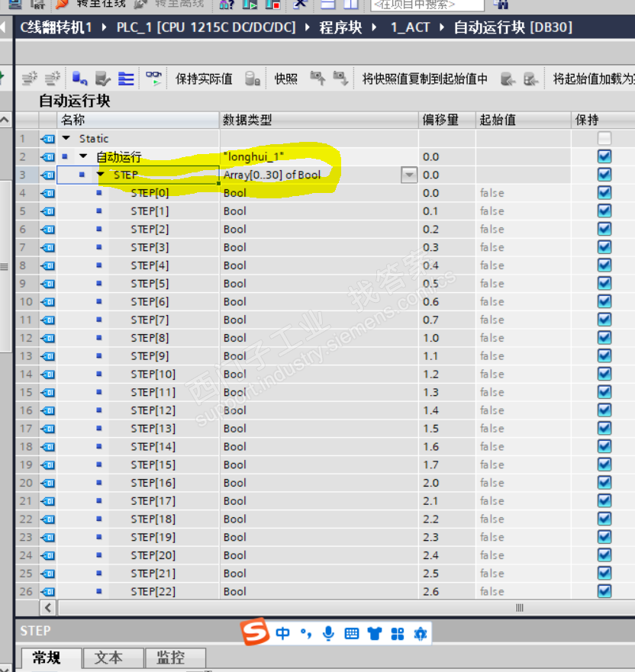Screen dimensions: 635x672
Task: Click the last icon on the IME bar
Action: (x=421, y=633)
